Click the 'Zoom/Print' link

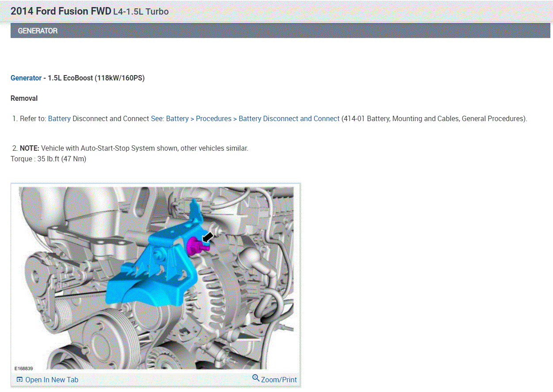pos(279,380)
